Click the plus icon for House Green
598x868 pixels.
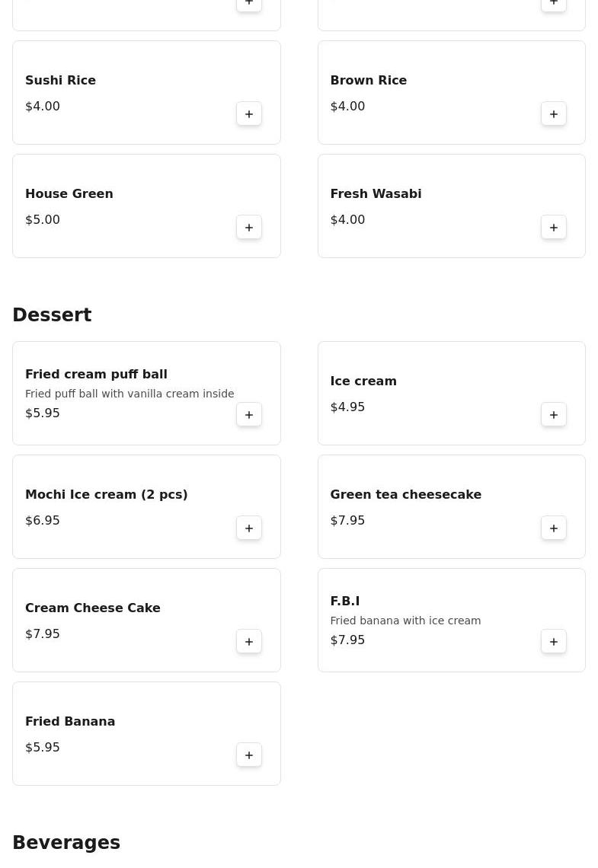coord(249,228)
